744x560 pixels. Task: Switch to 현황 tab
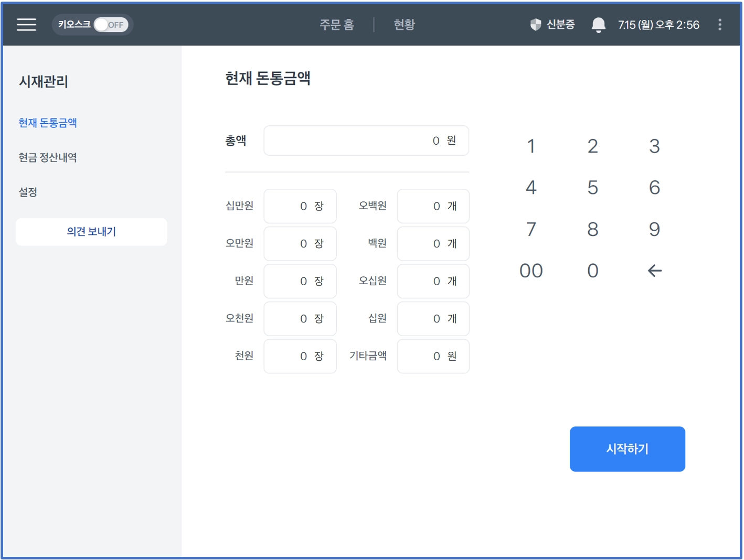[404, 25]
